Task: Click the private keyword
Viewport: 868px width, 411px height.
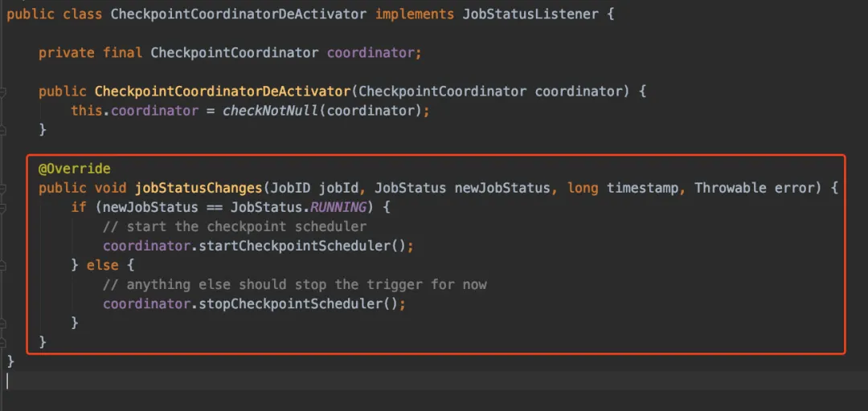Action: point(67,53)
